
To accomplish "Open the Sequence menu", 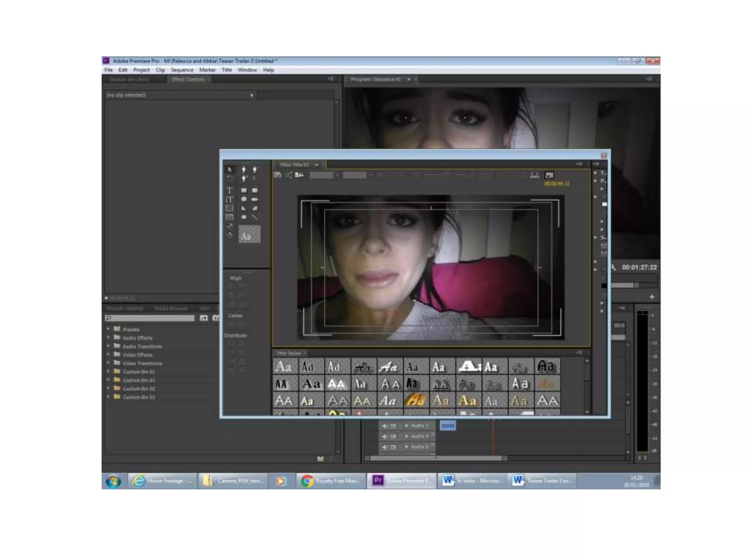I will click(x=182, y=70).
